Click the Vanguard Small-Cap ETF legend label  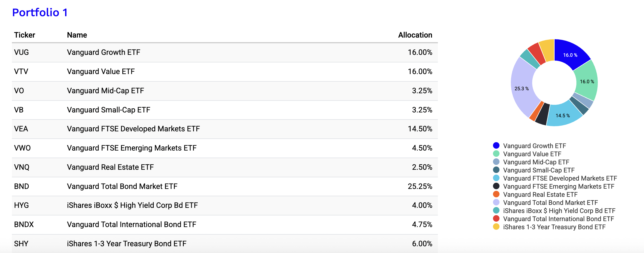(539, 170)
